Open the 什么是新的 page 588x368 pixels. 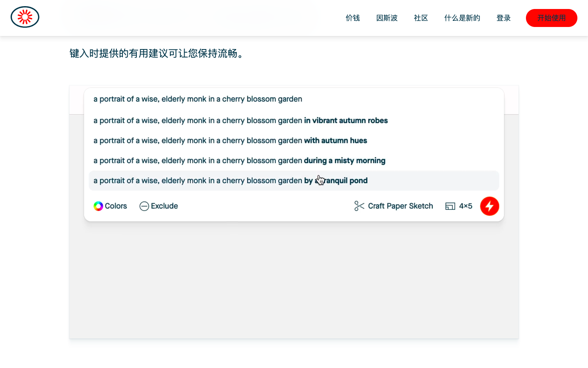click(x=462, y=18)
